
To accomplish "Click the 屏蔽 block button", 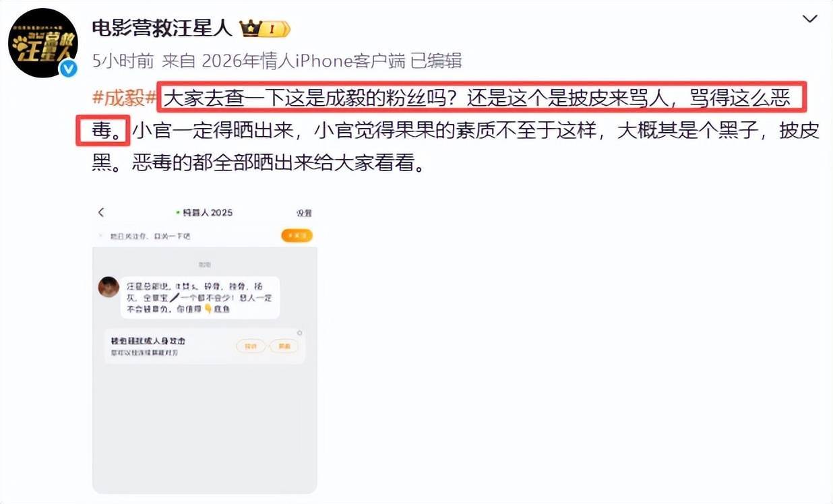I will pos(283,346).
